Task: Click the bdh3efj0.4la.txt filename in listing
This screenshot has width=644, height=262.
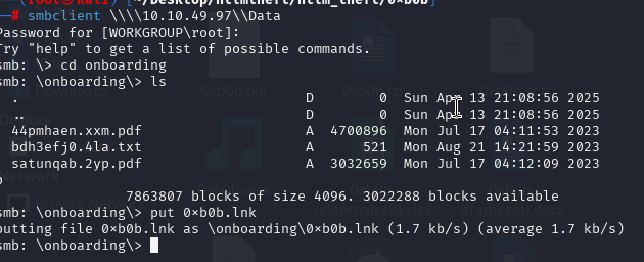Action: pyautogui.click(x=76, y=147)
